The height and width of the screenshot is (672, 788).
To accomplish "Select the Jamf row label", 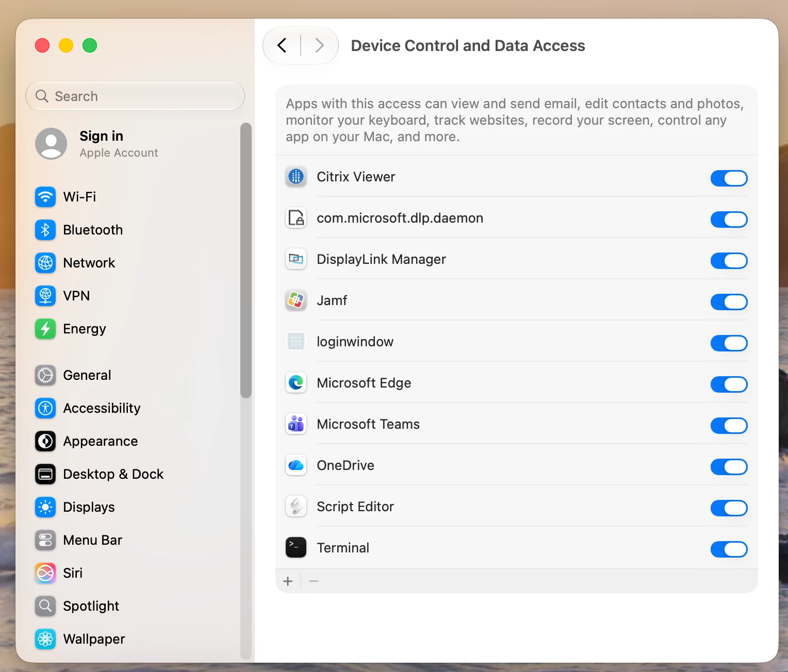I will pos(332,300).
